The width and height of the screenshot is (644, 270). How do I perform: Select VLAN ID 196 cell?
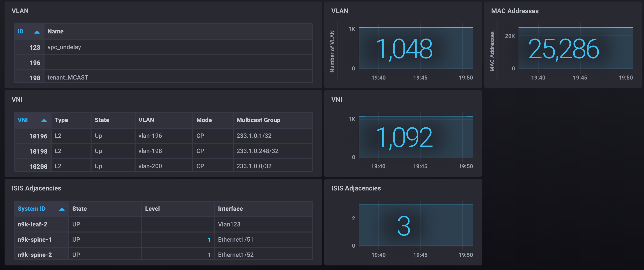[x=29, y=63]
